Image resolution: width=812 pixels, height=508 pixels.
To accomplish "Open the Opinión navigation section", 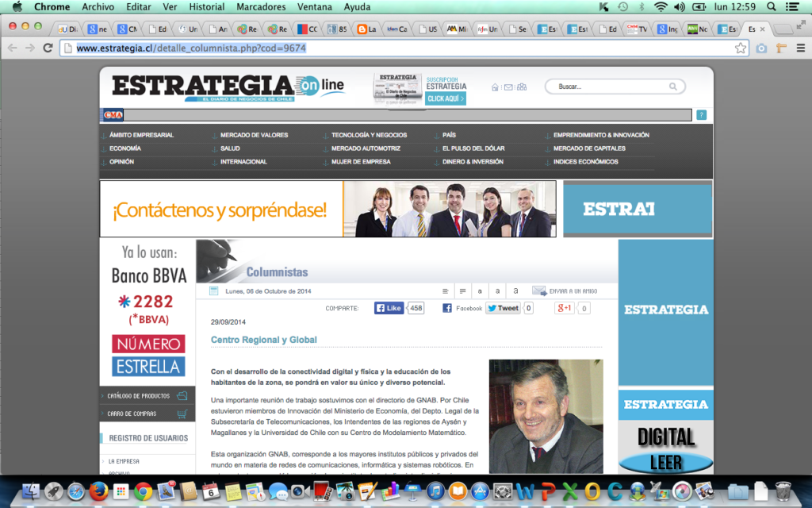I will click(121, 162).
